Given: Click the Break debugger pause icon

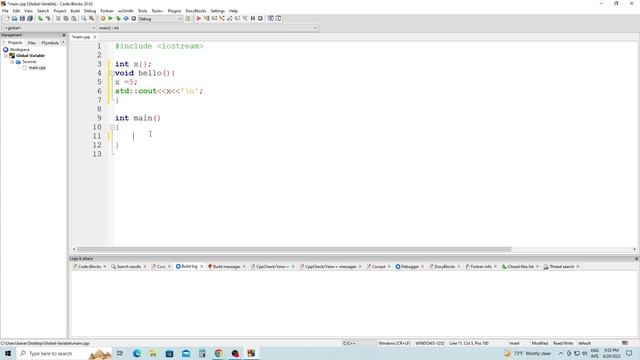Looking at the screenshot, I should coord(253,18).
